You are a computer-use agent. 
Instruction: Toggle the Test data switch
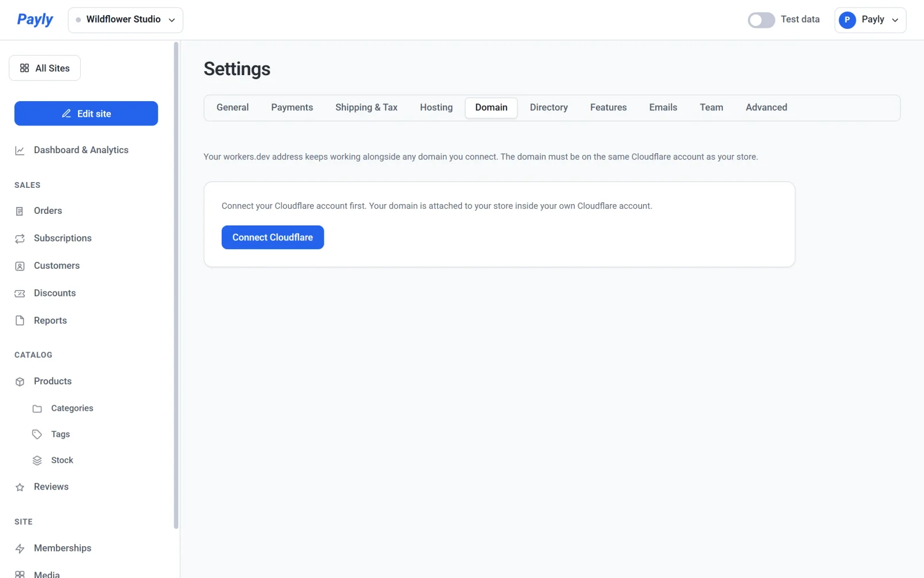[x=761, y=20]
